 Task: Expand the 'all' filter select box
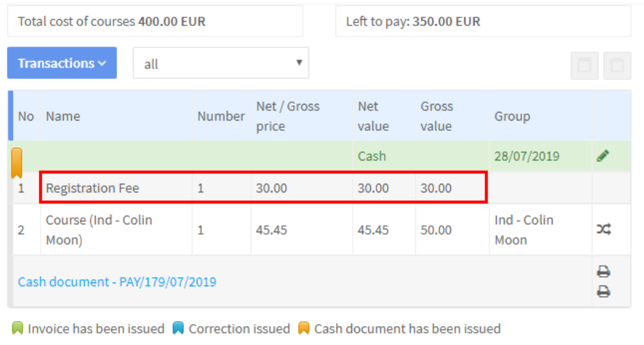pos(221,63)
